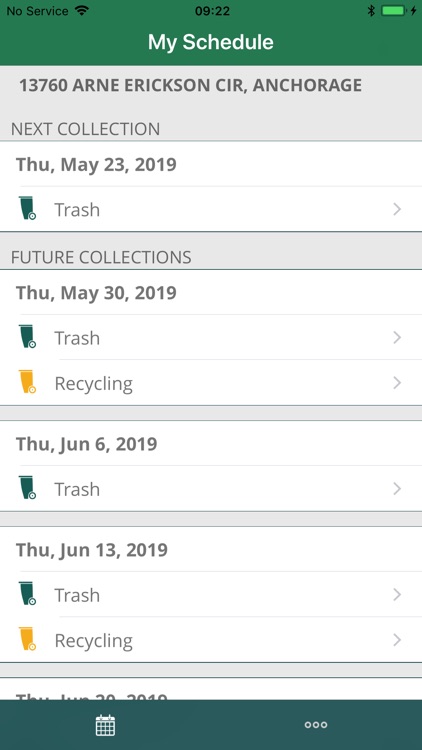Tap the trash bin icon under Jun 6
Screen dimensions: 422x750
tap(27, 488)
